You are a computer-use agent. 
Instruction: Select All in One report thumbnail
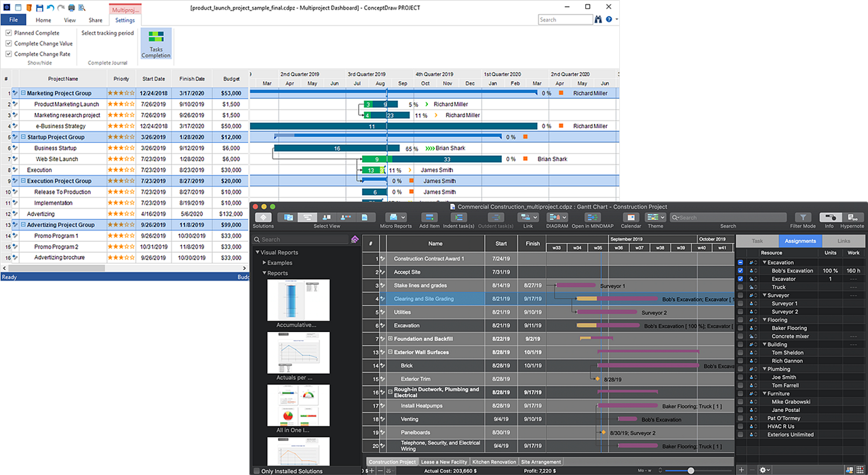tap(298, 405)
